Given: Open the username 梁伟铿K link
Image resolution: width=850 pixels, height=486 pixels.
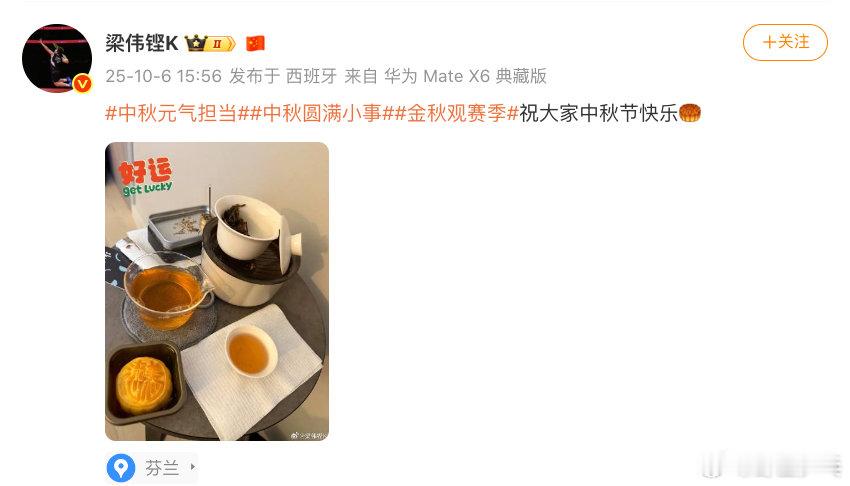Looking at the screenshot, I should (x=141, y=43).
